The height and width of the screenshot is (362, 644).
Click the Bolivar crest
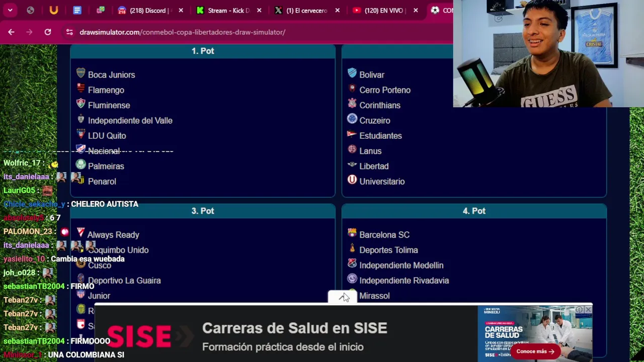click(352, 73)
